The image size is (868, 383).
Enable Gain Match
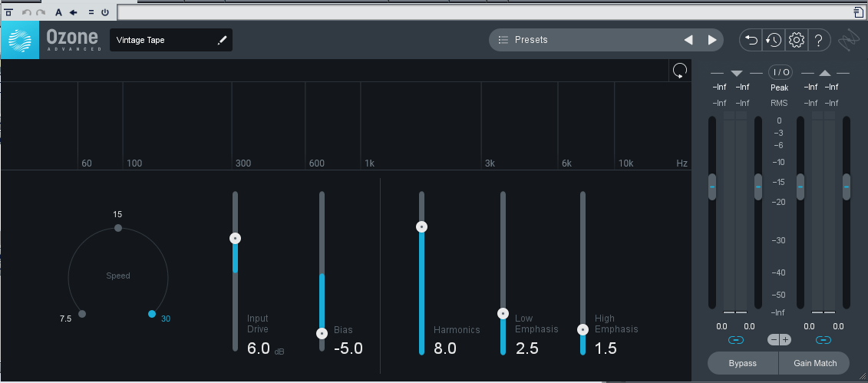[x=814, y=363]
